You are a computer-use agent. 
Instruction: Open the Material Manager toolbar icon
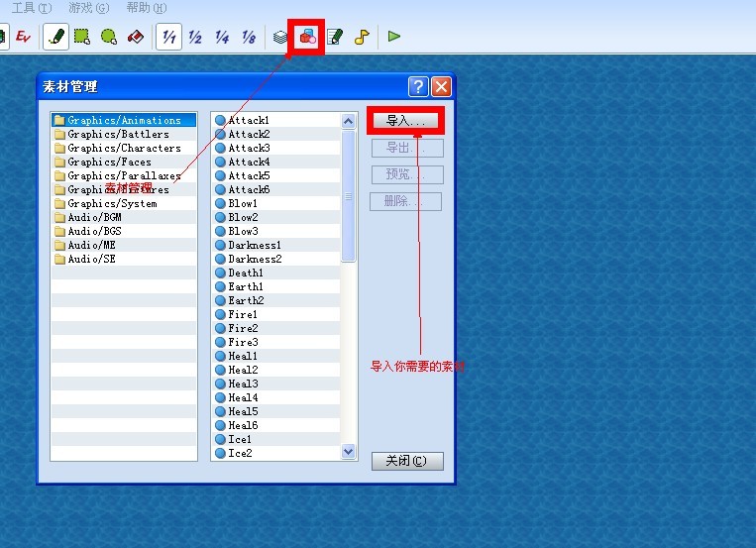coord(307,37)
